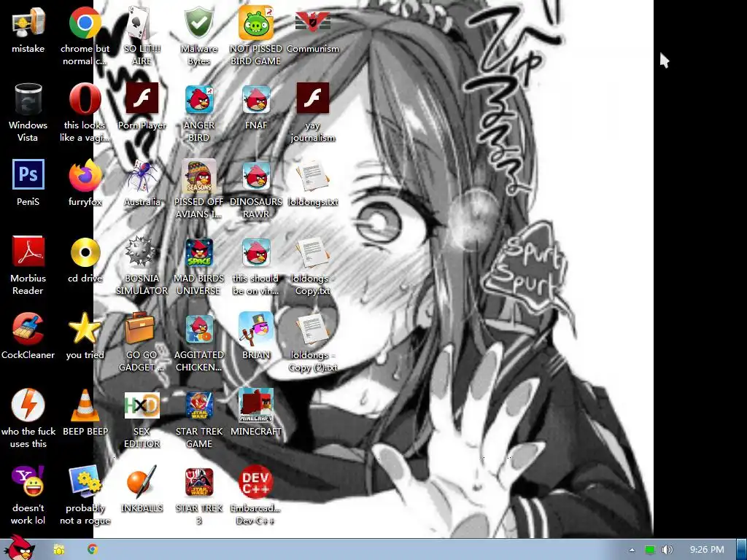747x560 pixels.
Task: Open the loldongs.txt text file
Action: pyautogui.click(x=312, y=176)
